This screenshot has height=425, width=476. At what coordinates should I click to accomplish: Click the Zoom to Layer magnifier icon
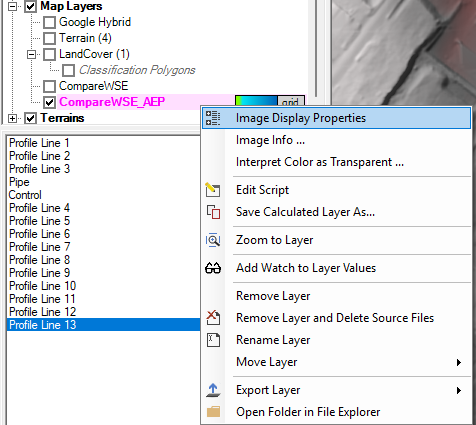[x=213, y=240]
